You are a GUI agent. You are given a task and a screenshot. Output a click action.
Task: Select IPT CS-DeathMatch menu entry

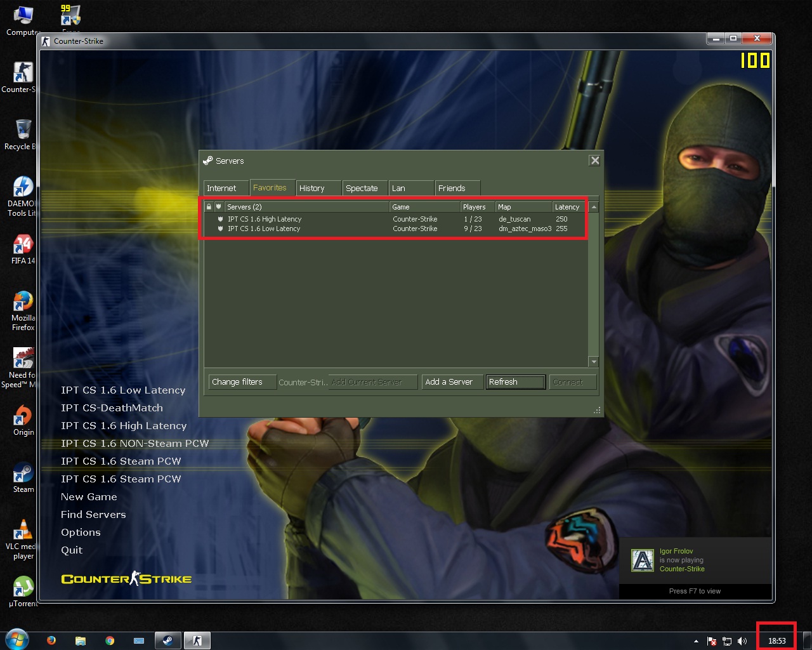112,408
